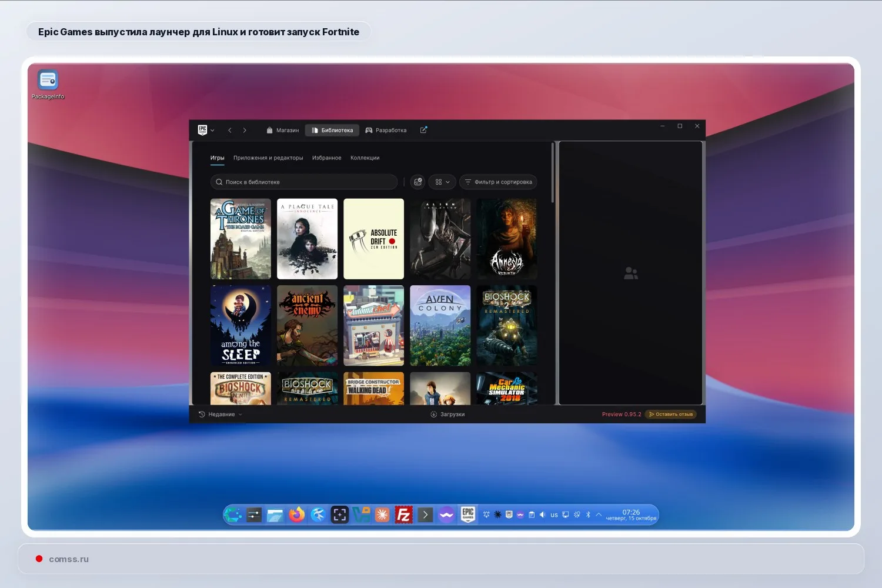This screenshot has height=588, width=882.
Task: Open the Разработка tab
Action: (x=386, y=131)
